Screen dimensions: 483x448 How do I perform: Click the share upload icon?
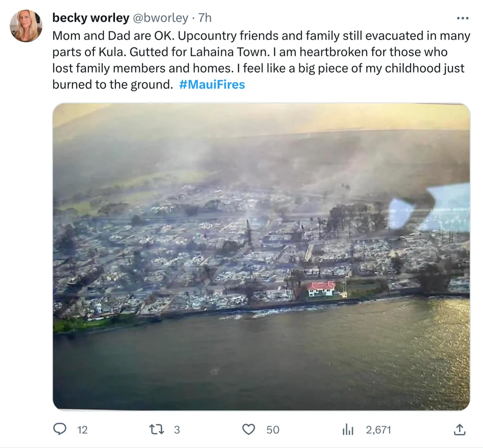(x=459, y=429)
